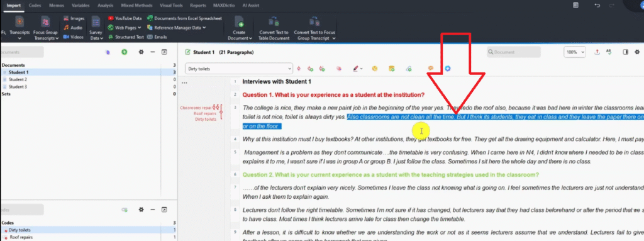Select the Dirty toilets code
This screenshot has width=644, height=241.
pos(88,230)
